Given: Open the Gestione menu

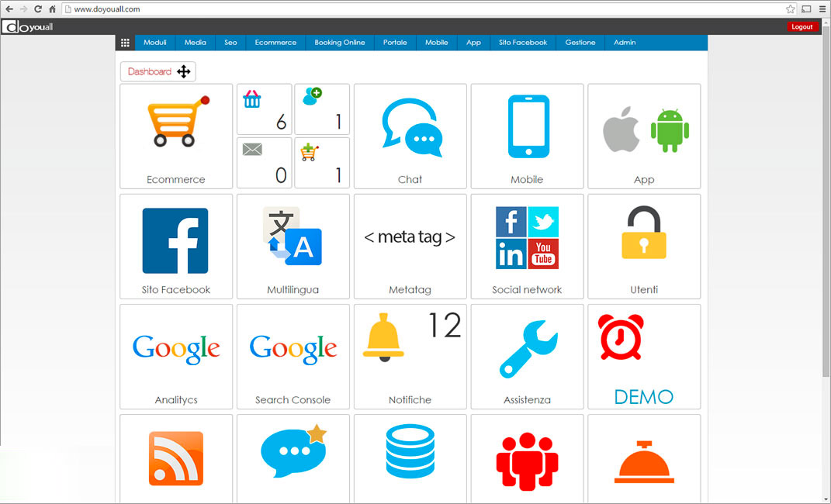Looking at the screenshot, I should (580, 43).
